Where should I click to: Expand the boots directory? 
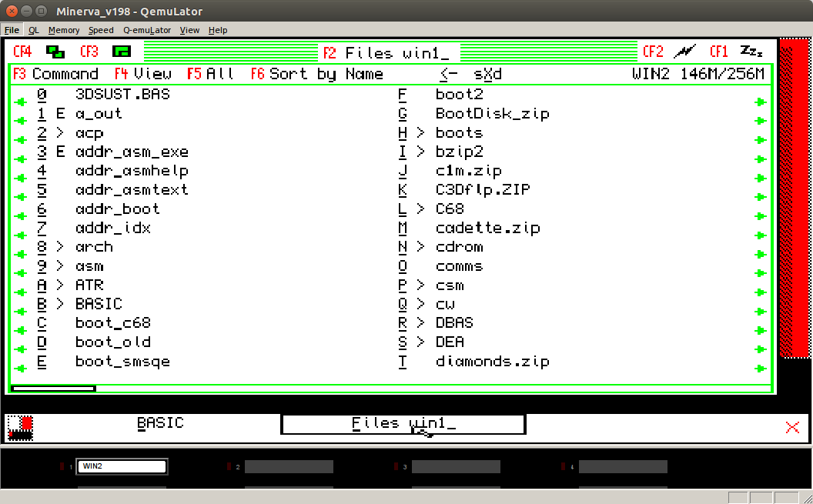420,132
